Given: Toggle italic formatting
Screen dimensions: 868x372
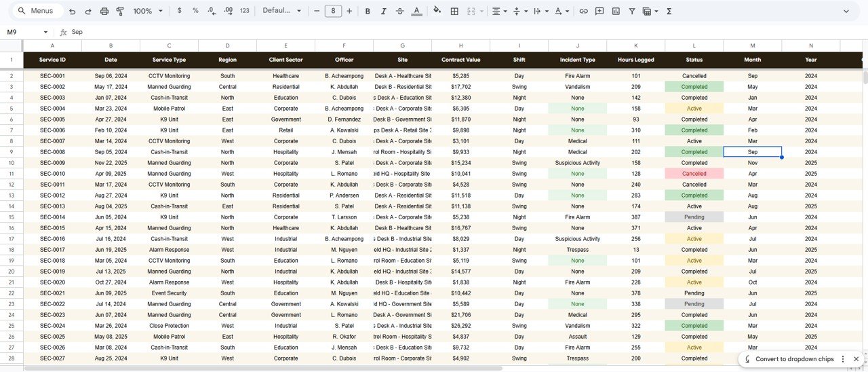Looking at the screenshot, I should (384, 11).
